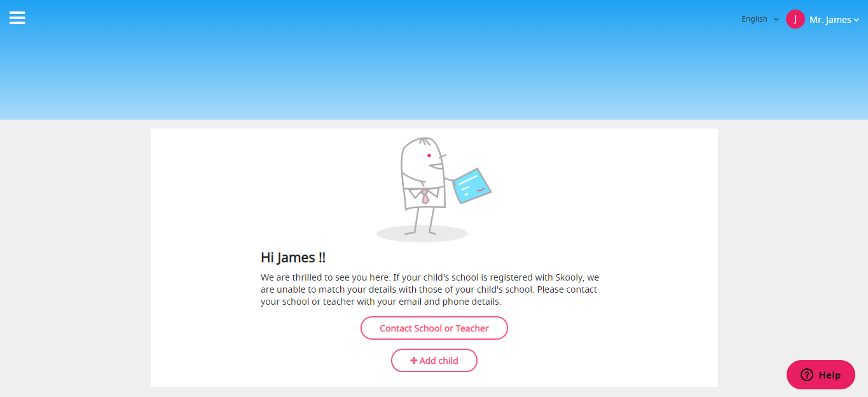Click the mascot's pink tie
868x397 pixels.
coord(425,196)
